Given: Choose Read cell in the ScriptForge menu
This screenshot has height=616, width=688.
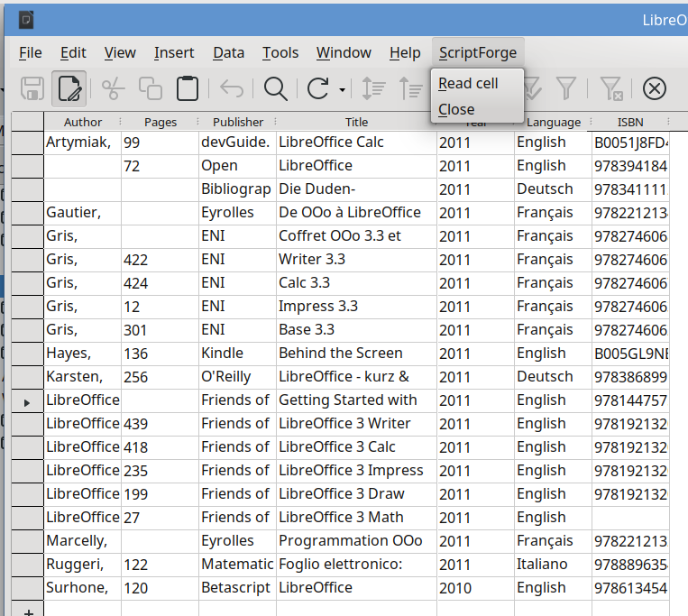Looking at the screenshot, I should pyautogui.click(x=477, y=83).
